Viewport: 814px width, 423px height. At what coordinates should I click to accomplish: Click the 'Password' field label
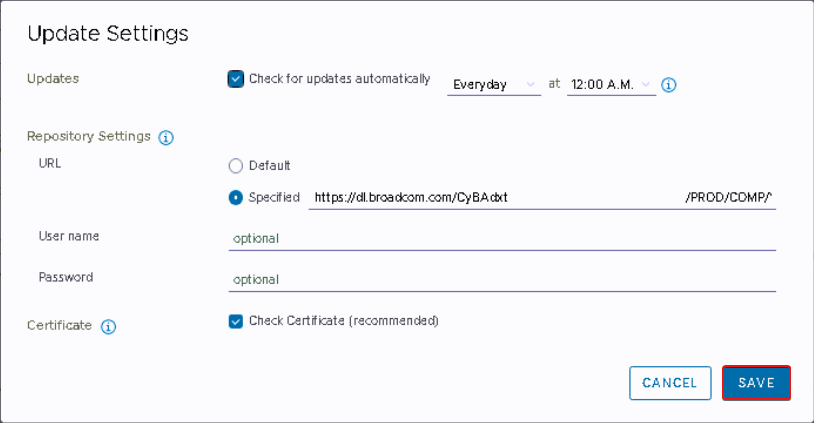point(66,277)
